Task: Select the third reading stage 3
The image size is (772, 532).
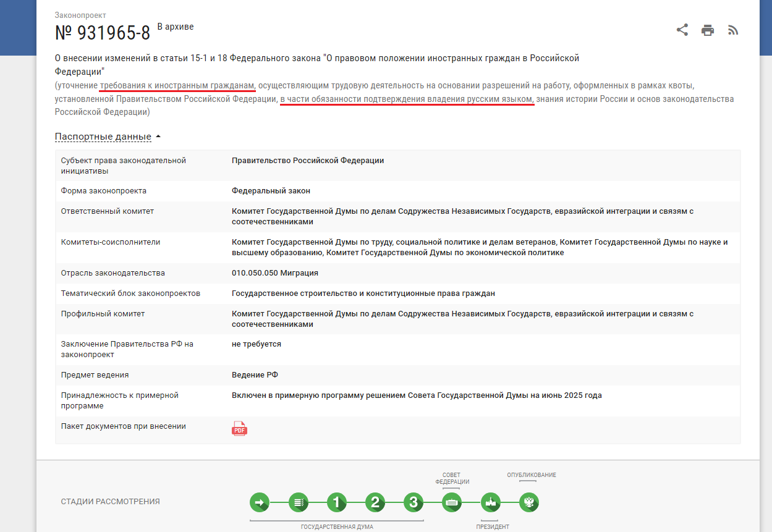Action: tap(414, 502)
